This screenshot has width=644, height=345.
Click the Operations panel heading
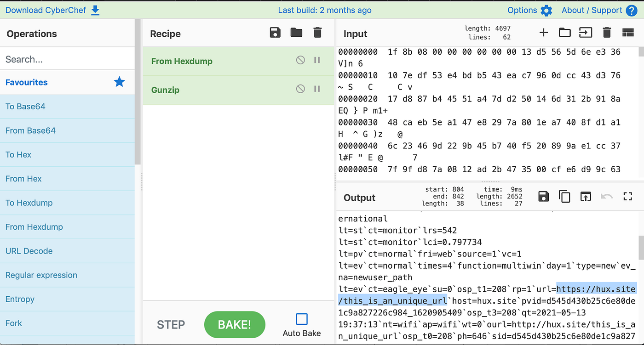click(32, 34)
